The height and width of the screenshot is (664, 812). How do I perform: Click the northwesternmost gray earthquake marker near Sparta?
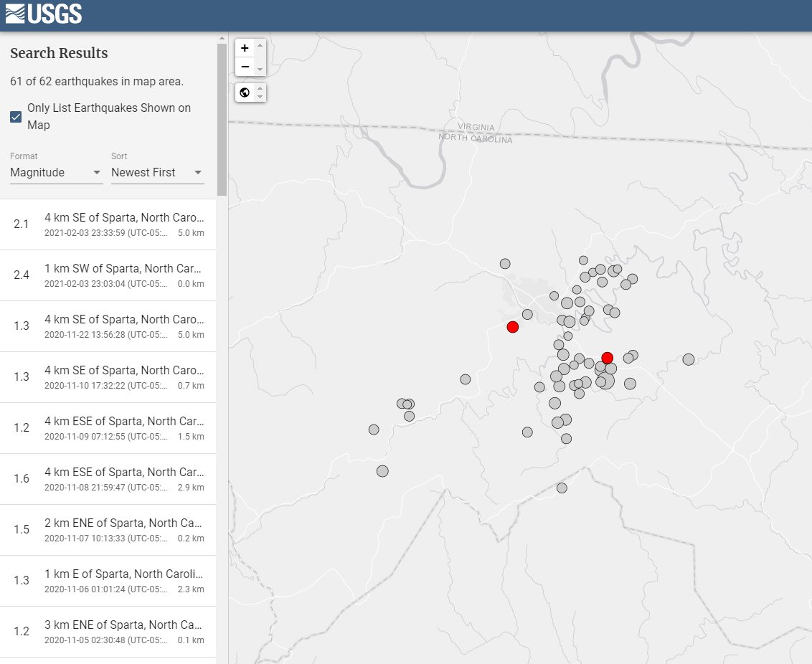[x=505, y=264]
